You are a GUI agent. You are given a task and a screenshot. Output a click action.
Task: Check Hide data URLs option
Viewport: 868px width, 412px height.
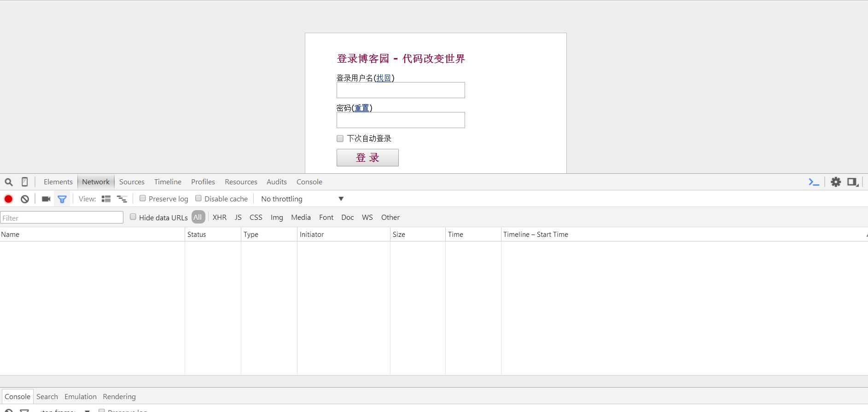pyautogui.click(x=133, y=217)
